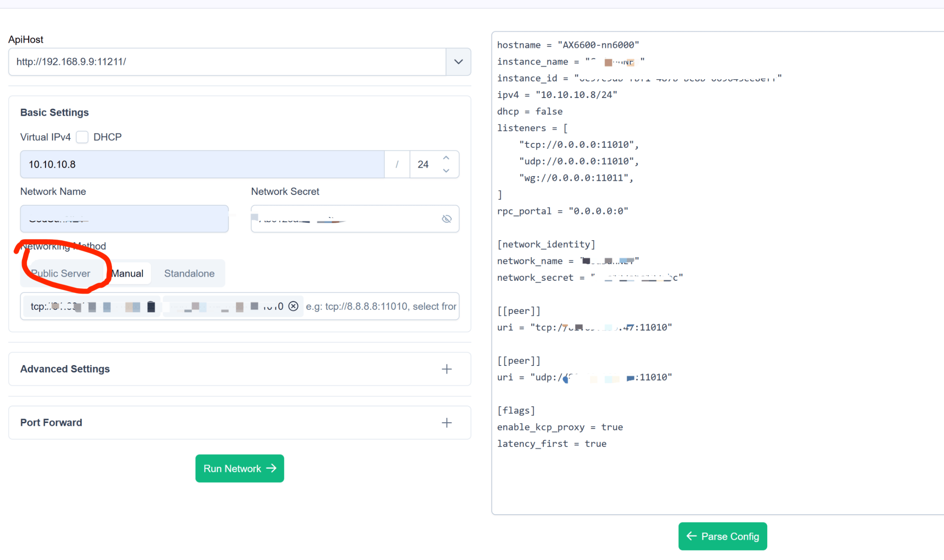Click inside the Network Secret field
The width and height of the screenshot is (944, 560).
coord(378,219)
